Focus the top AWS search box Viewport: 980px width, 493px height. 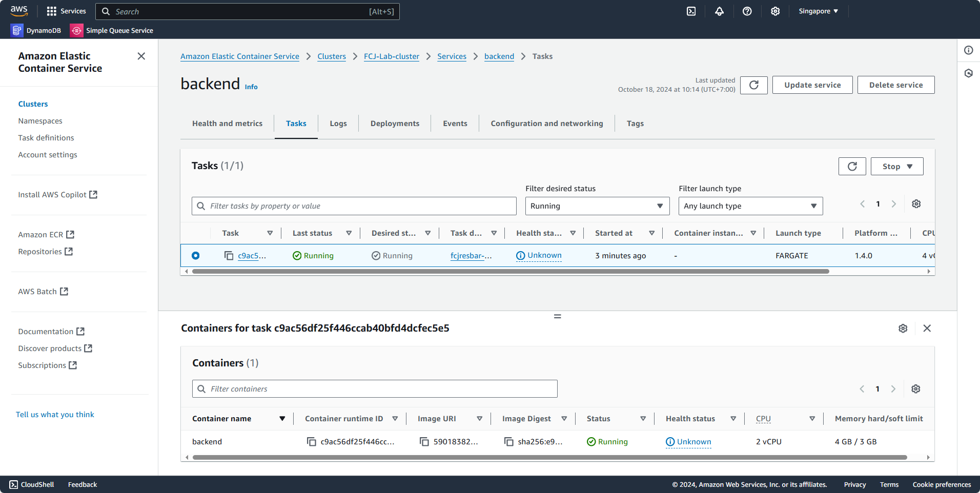coord(247,11)
